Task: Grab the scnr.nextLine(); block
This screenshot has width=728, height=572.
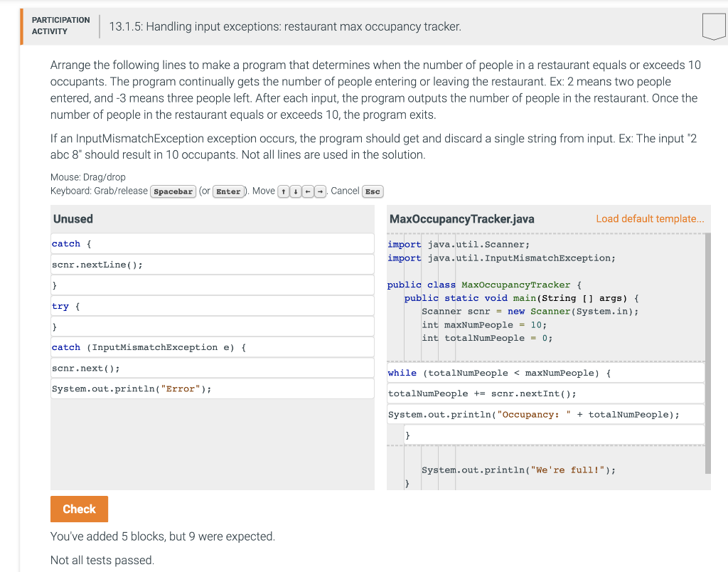Action: pos(211,264)
